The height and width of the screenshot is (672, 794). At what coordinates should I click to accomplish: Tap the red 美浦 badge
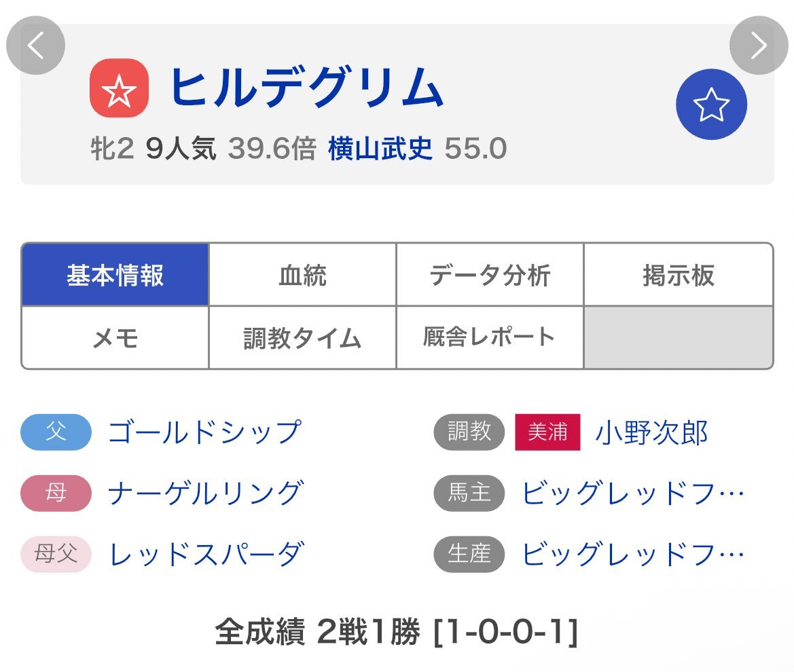(x=547, y=432)
